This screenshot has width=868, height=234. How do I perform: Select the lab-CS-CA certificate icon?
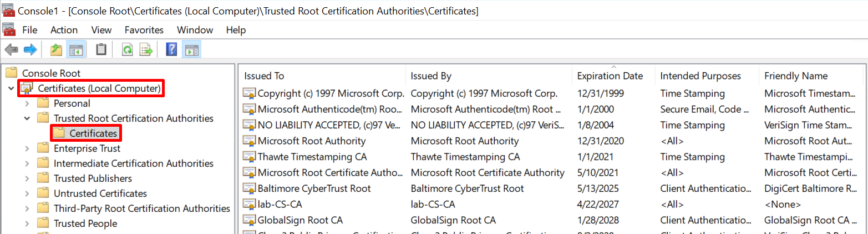249,204
